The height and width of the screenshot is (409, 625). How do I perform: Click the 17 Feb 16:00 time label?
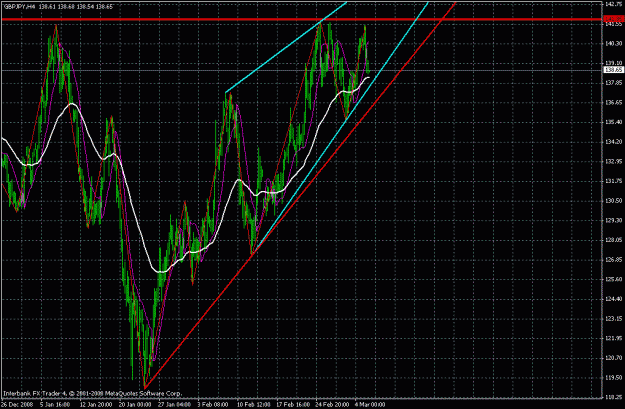pyautogui.click(x=293, y=405)
